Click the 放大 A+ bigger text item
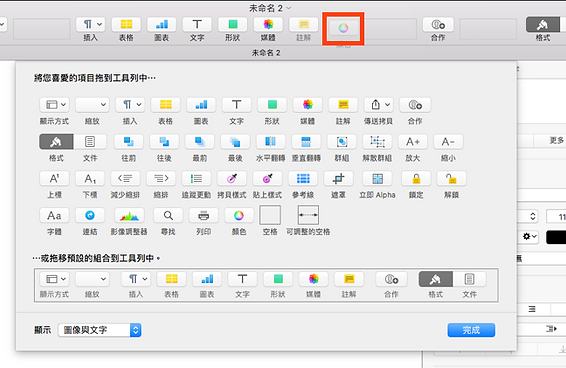The image size is (566, 368). [x=413, y=142]
